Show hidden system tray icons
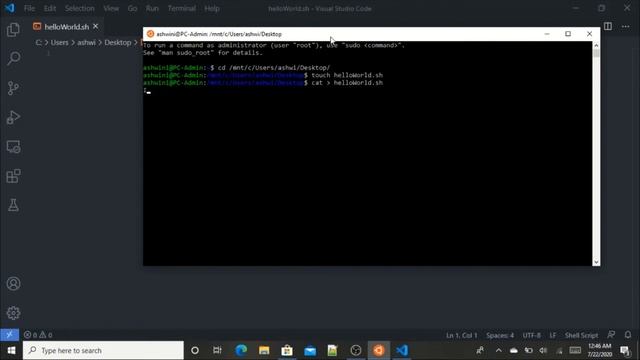This screenshot has height=360, width=640. [x=498, y=351]
